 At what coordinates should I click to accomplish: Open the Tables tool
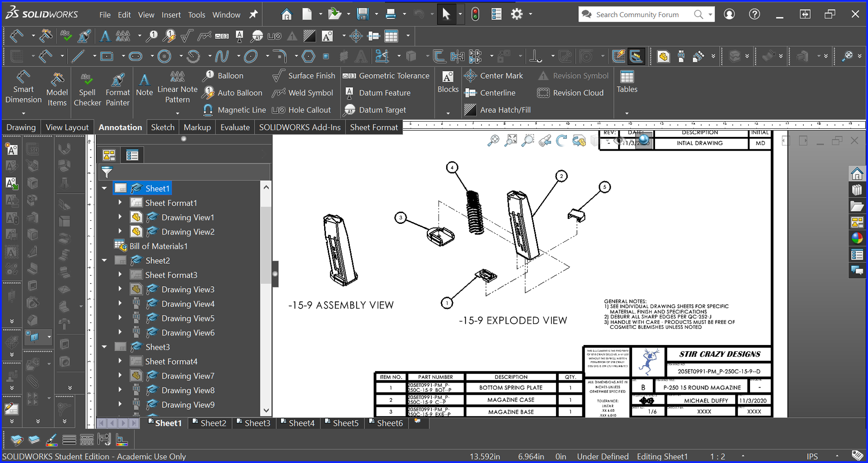[x=627, y=82]
